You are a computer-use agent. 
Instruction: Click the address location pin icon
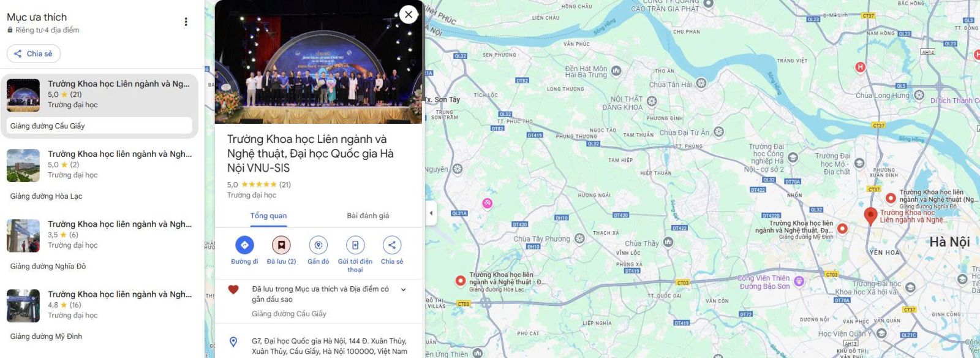coord(233,342)
